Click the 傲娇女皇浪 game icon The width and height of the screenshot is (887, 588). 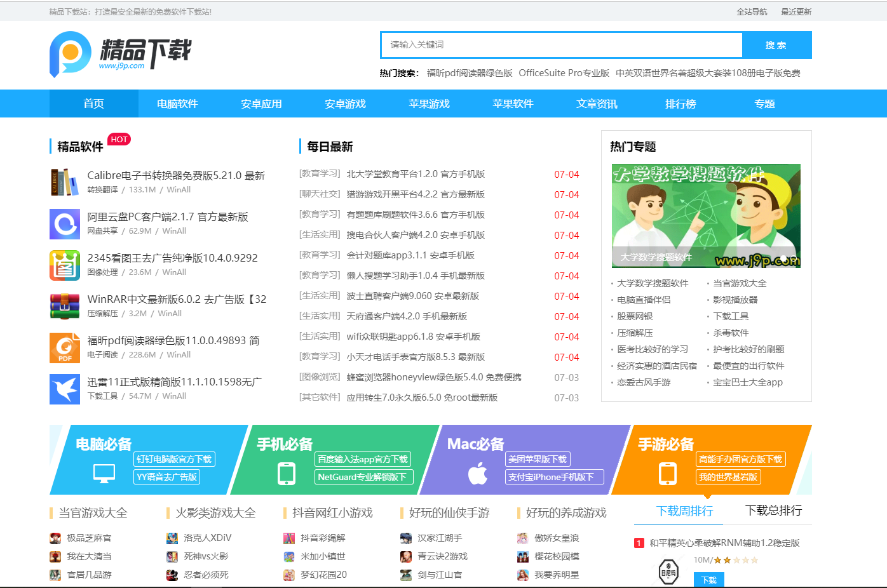pyautogui.click(x=523, y=538)
